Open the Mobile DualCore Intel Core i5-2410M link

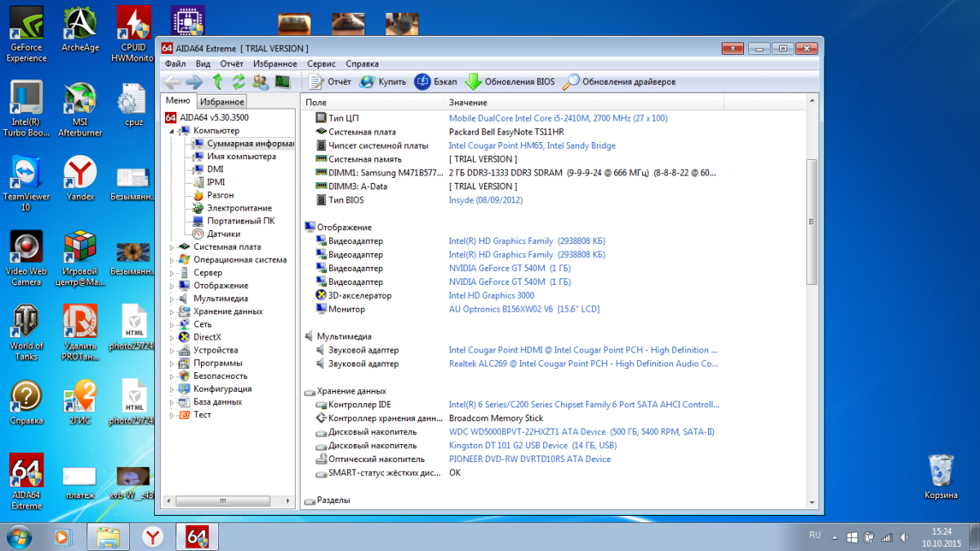pos(558,118)
